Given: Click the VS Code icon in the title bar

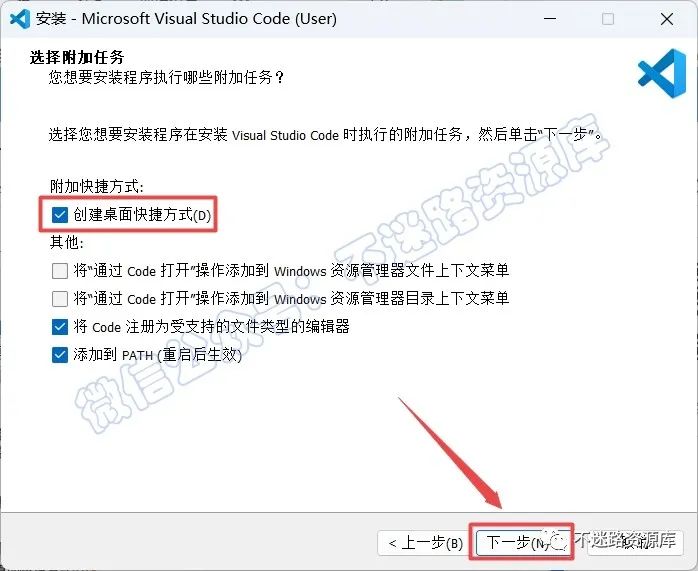Looking at the screenshot, I should point(20,19).
